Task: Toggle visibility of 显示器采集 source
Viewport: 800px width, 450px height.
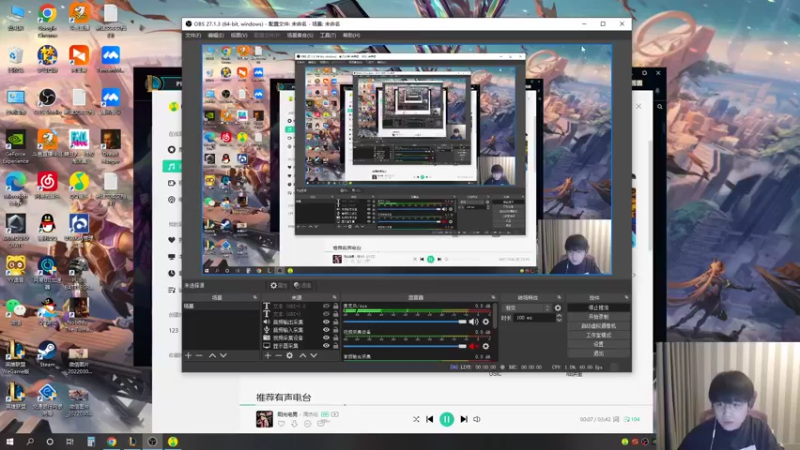Action: 326,345
